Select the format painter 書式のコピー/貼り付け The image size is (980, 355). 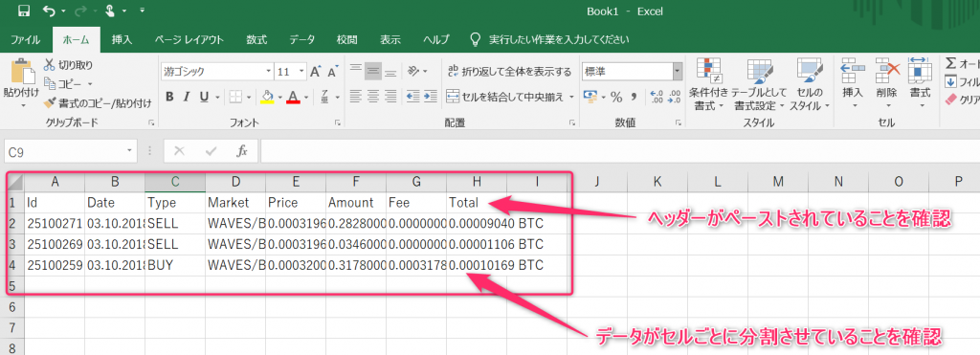[98, 102]
